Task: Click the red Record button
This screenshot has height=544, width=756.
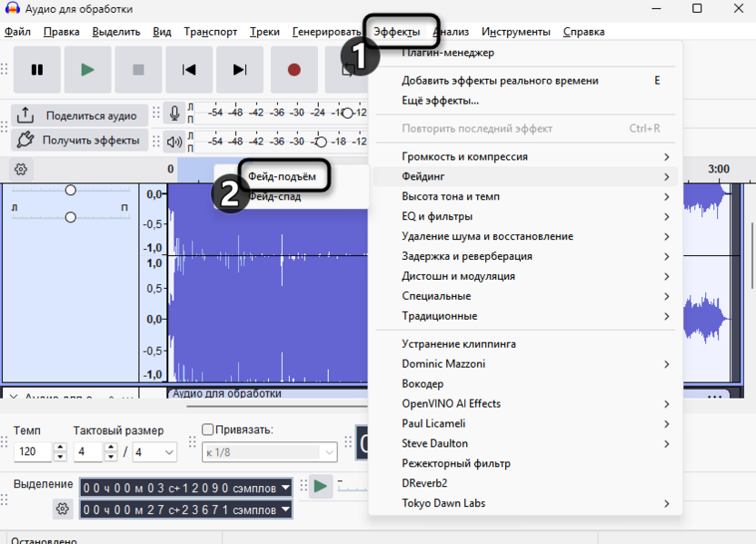Action: coord(294,70)
